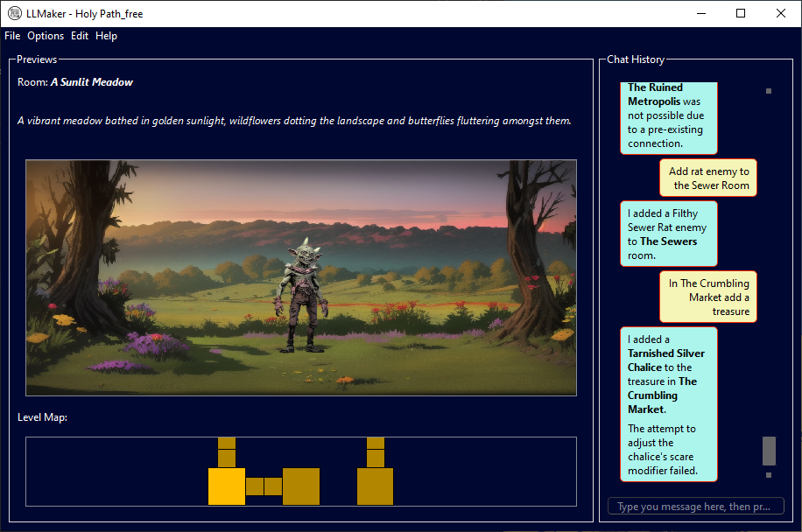
Task: Focus the chat message input field
Action: (x=695, y=507)
